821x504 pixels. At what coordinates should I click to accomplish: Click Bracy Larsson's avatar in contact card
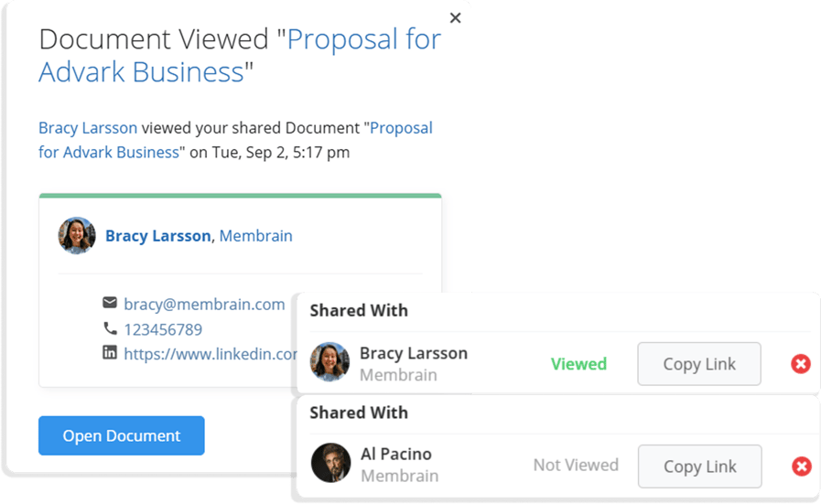coord(77,235)
